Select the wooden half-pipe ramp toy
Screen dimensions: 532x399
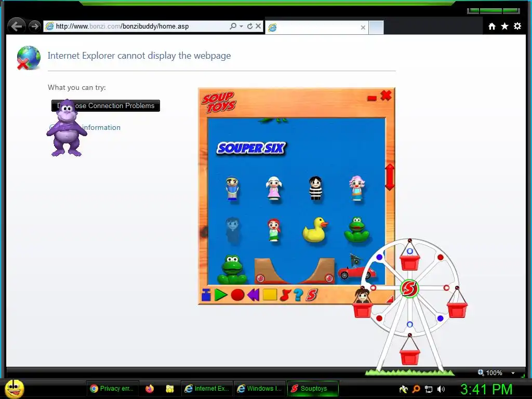[295, 271]
